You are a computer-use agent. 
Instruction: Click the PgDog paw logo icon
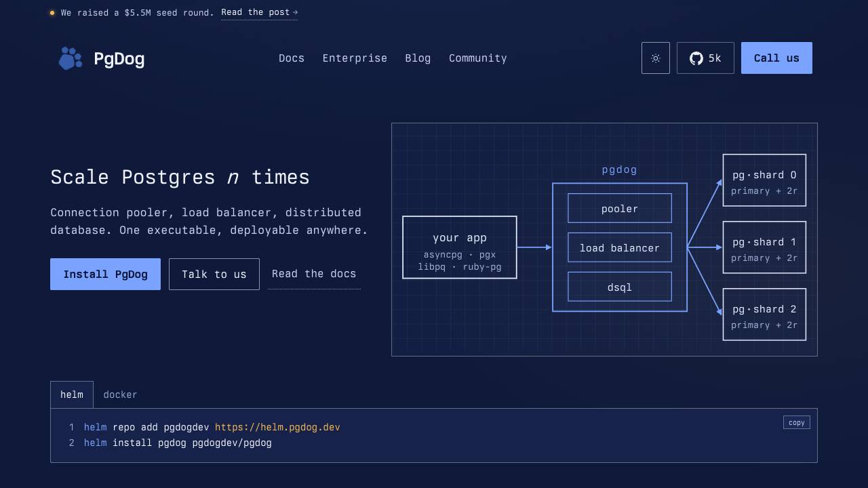point(70,58)
